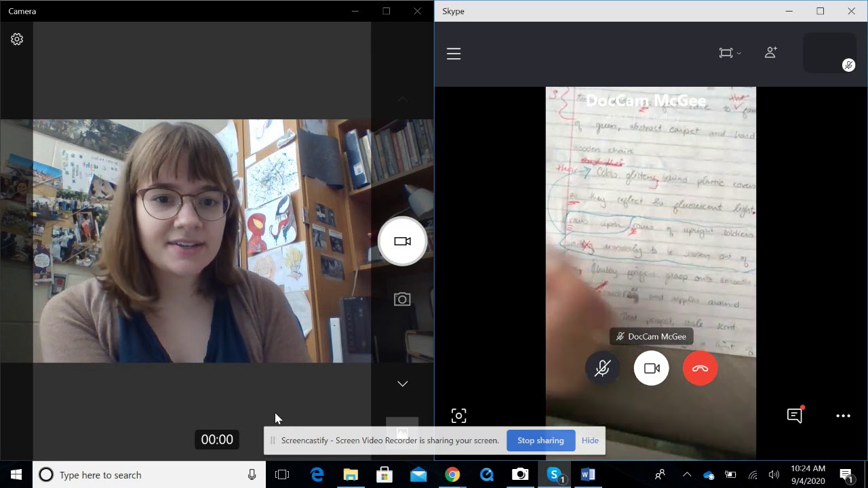Unmute the microphone in Skype call
Screen dimensions: 868x488
pos(602,368)
